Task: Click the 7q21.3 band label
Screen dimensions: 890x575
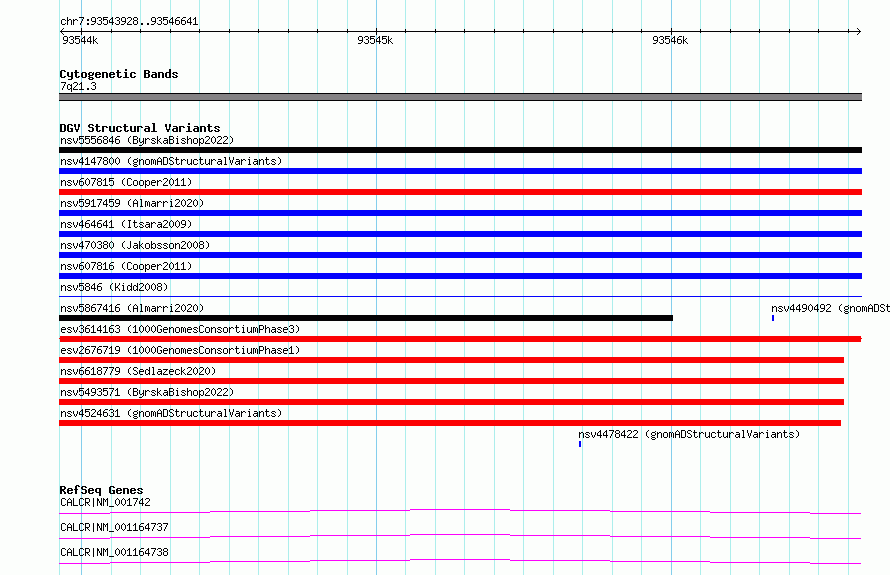Action: click(78, 86)
